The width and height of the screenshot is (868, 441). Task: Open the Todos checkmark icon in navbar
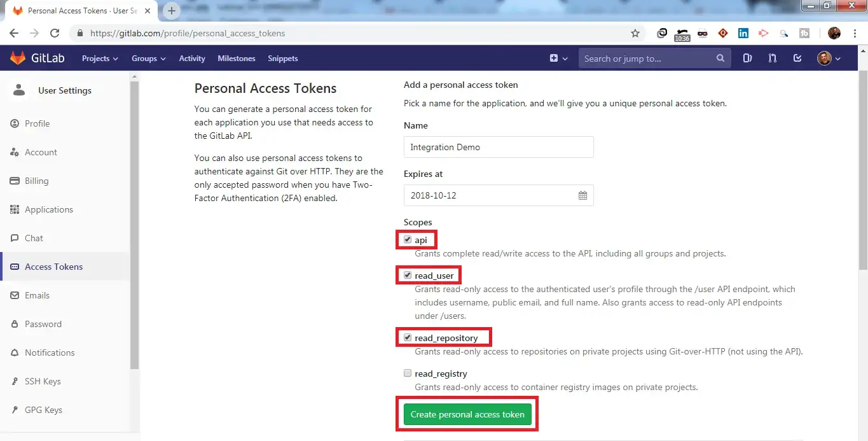tap(797, 58)
